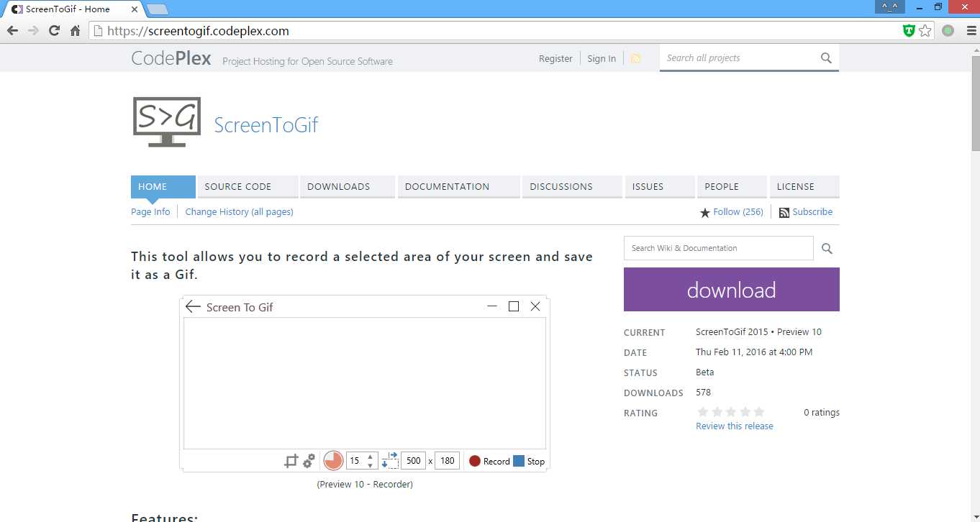Open the SOURCE CODE tab

tap(248, 186)
